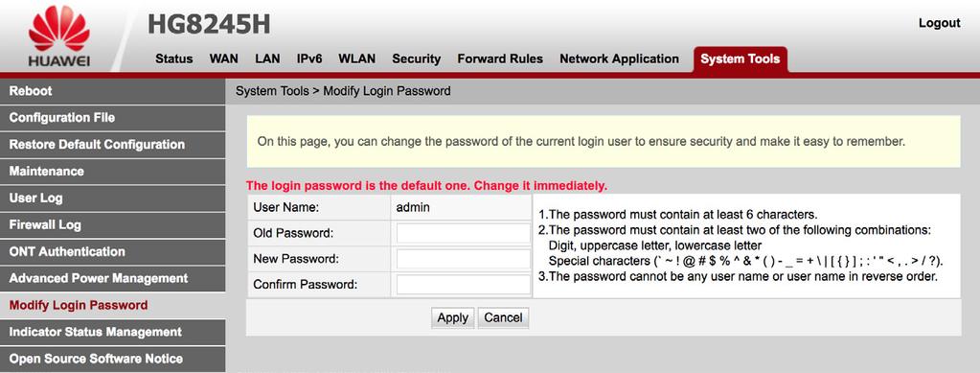Go to the WLAN tab
980x373 pixels.
(357, 58)
